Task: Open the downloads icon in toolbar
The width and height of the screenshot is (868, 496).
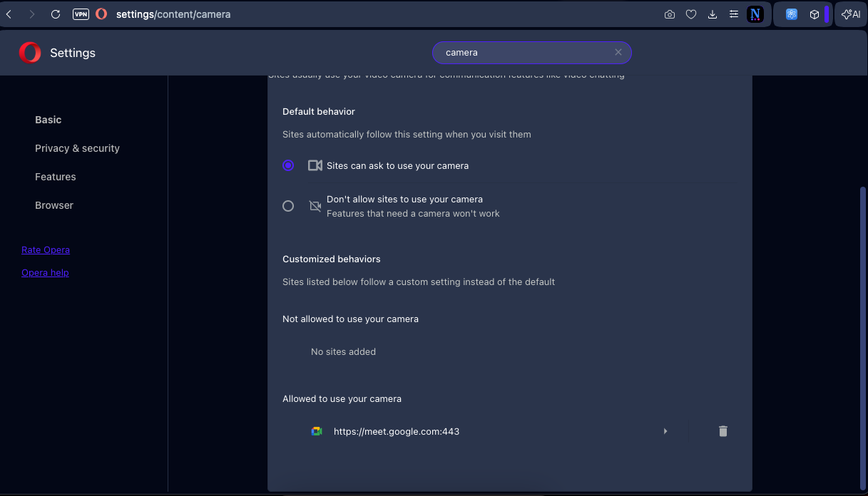Action: (712, 14)
